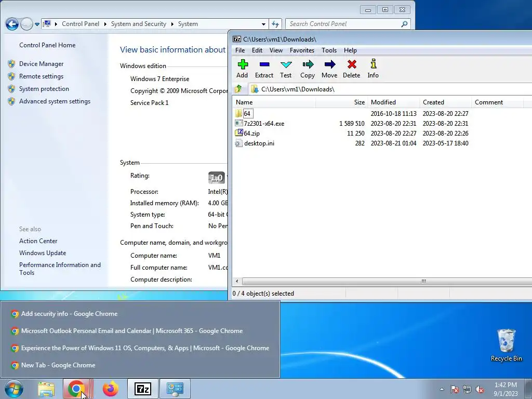Image resolution: width=532 pixels, height=399 pixels.
Task: Open the Tools menu in 7-Zip
Action: pyautogui.click(x=329, y=50)
